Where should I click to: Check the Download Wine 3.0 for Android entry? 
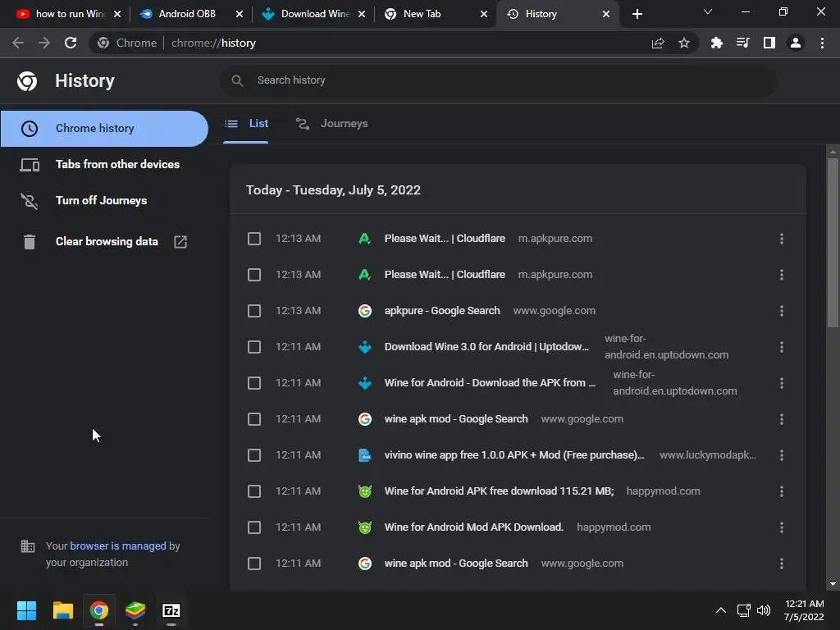(x=254, y=347)
